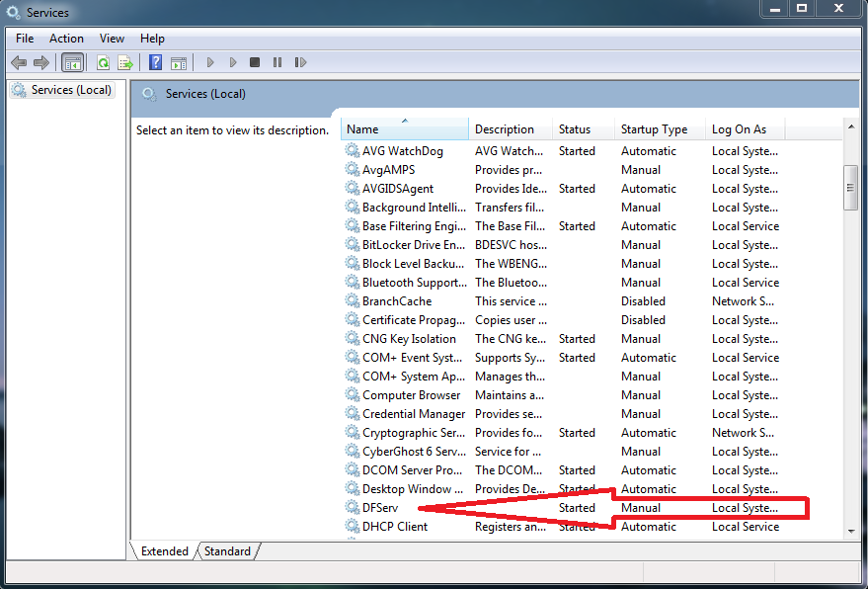
Task: Click the Refresh toolbar icon
Action: (x=103, y=62)
